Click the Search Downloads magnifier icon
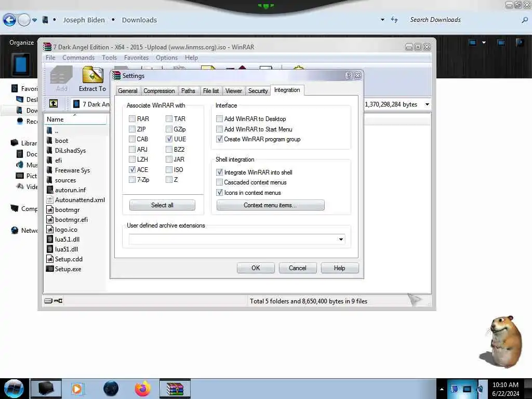The image size is (532, 399). (x=525, y=20)
